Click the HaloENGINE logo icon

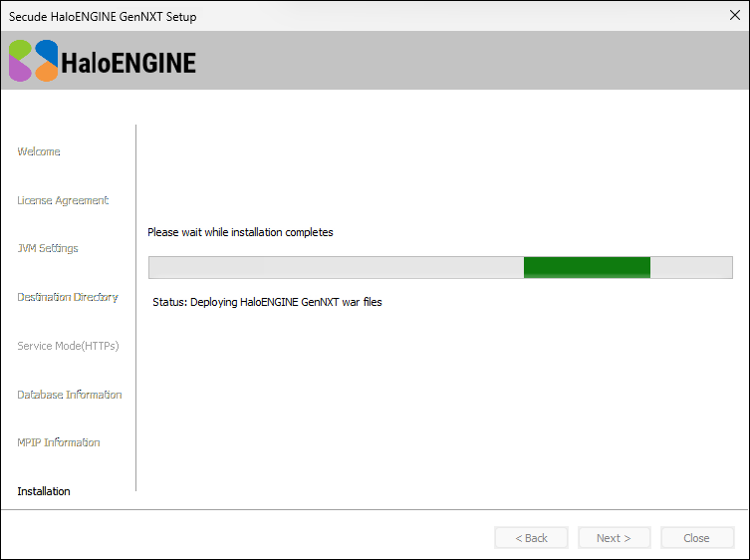point(34,61)
